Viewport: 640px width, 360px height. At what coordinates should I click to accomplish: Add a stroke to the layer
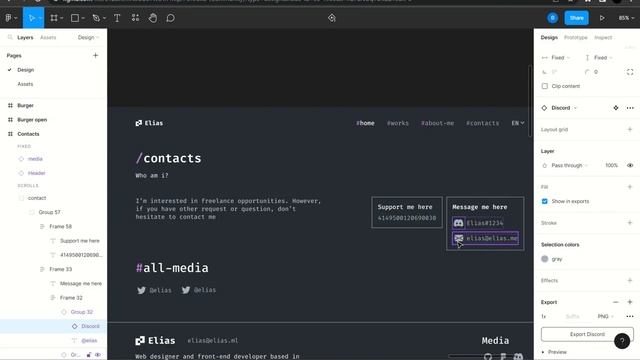point(630,223)
